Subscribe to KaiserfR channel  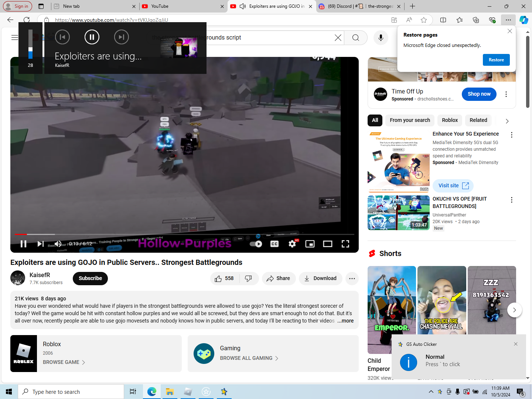coord(90,279)
